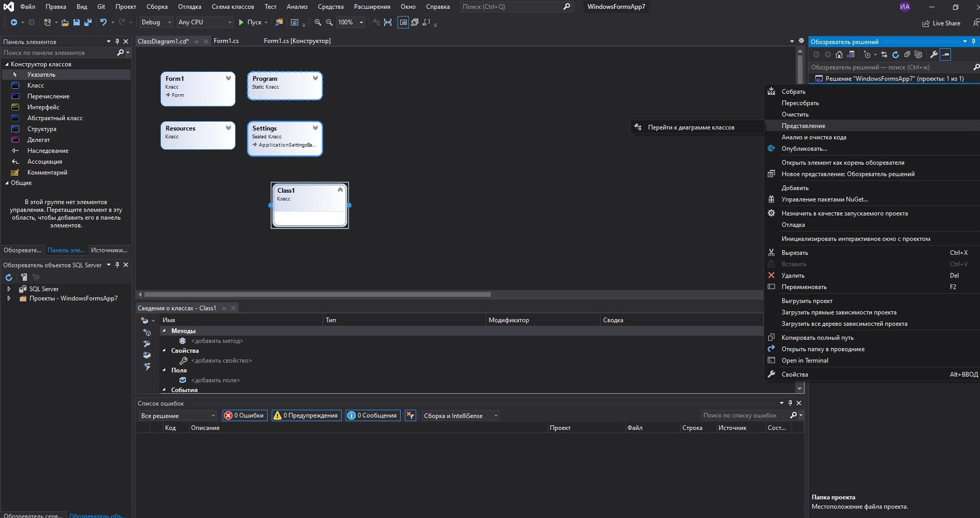This screenshot has width=980, height=518.
Task: Click the Collapse All icon in Solution Explorer
Action: click(x=907, y=54)
